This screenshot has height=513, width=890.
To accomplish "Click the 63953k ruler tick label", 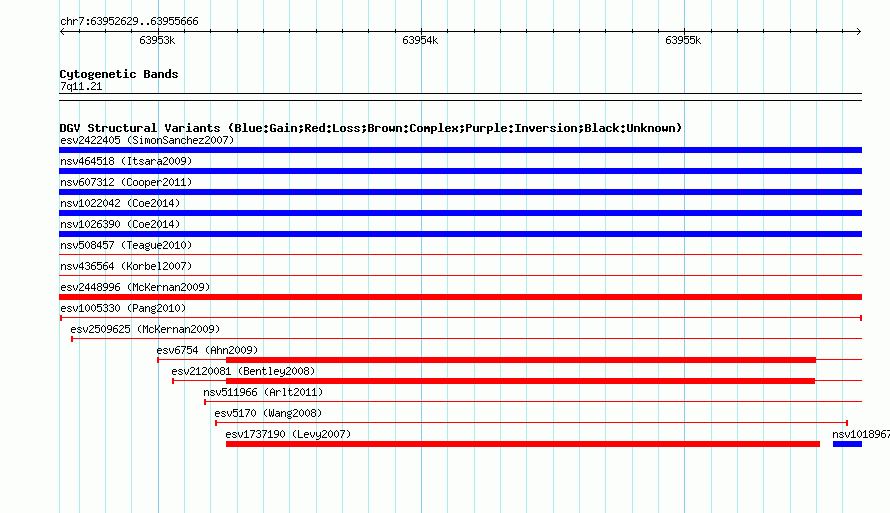I will pos(157,40).
